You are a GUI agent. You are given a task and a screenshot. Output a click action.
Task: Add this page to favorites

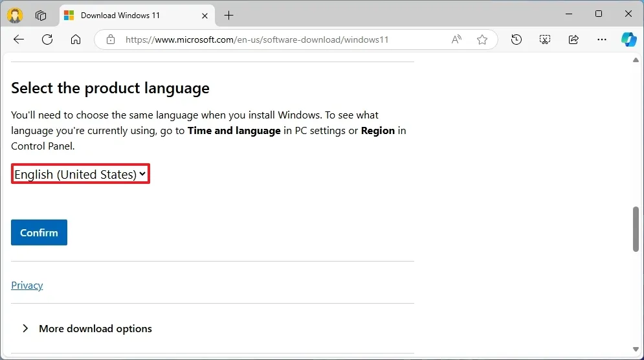482,39
